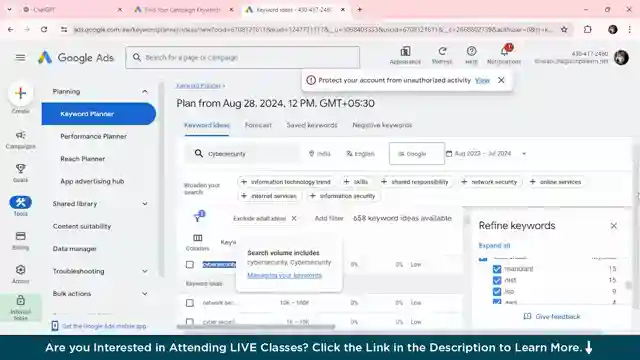This screenshot has height=360, width=640.
Task: Open the Chrome three-dot menu
Action: click(630, 29)
